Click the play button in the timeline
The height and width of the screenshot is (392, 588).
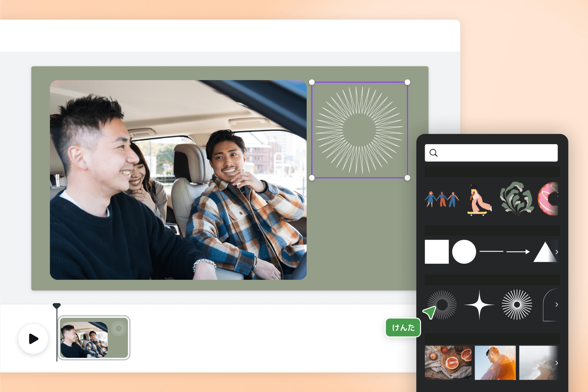[x=33, y=339]
